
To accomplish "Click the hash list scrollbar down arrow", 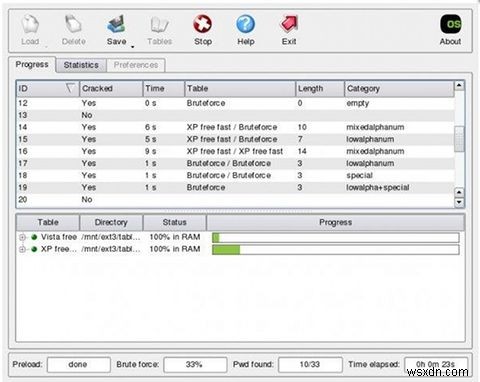I will (x=459, y=202).
